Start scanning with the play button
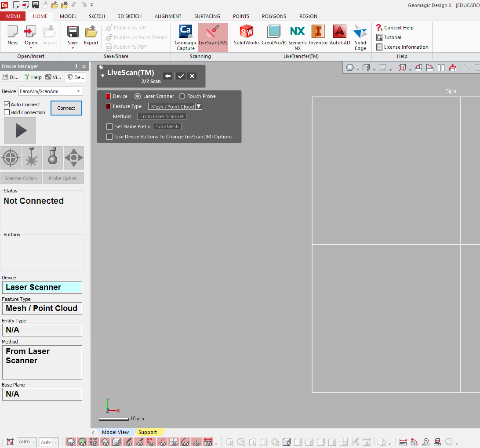Viewport: 480px width, 448px height. click(x=20, y=130)
